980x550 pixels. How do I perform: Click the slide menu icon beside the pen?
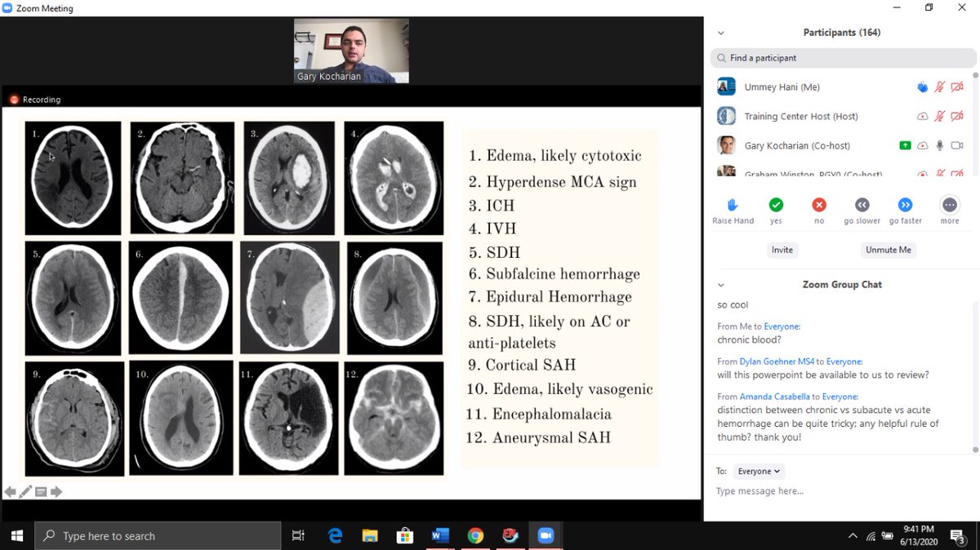pyautogui.click(x=41, y=491)
